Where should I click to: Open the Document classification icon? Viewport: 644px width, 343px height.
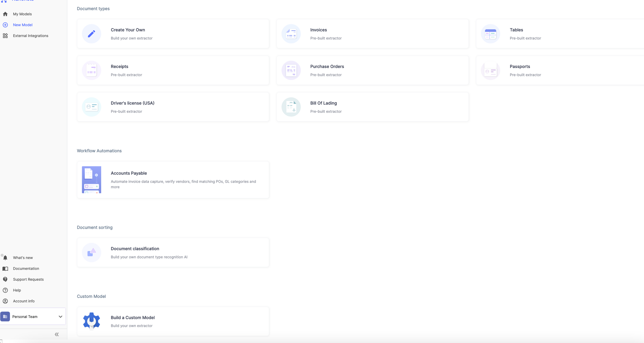coord(91,252)
